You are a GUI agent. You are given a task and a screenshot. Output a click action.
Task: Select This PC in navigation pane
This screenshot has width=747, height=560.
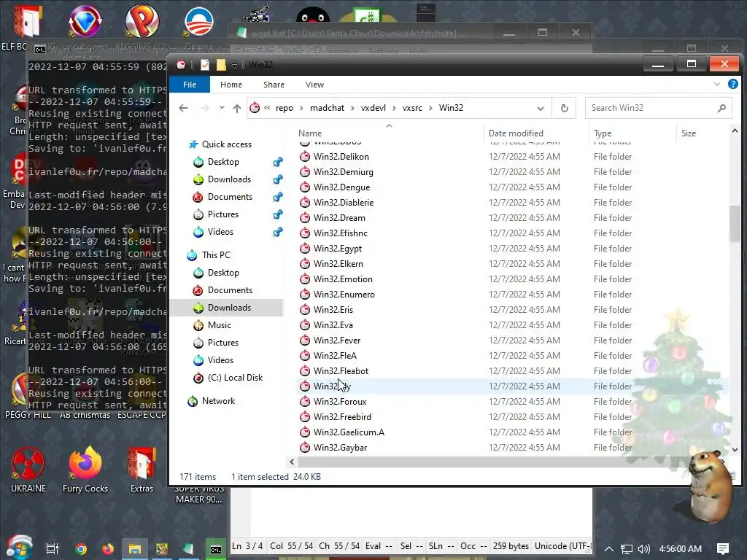[x=215, y=255]
